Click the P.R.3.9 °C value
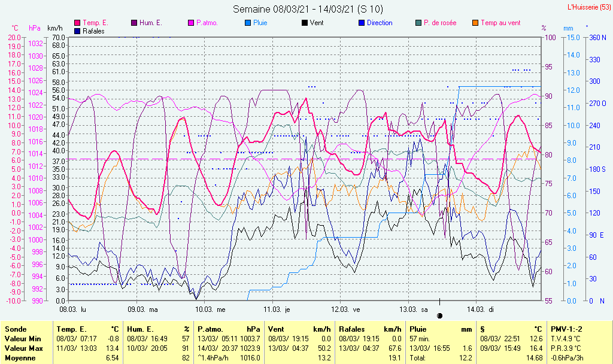Image resolution: width=613 pixels, height=364 pixels. pyautogui.click(x=566, y=348)
